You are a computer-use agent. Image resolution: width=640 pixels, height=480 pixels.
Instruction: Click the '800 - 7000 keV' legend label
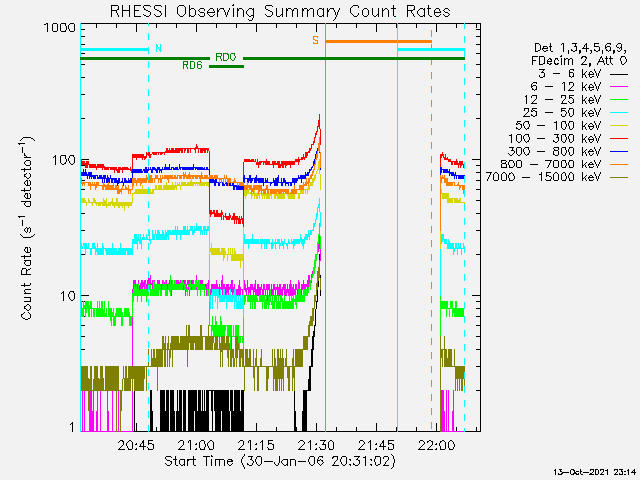click(551, 164)
